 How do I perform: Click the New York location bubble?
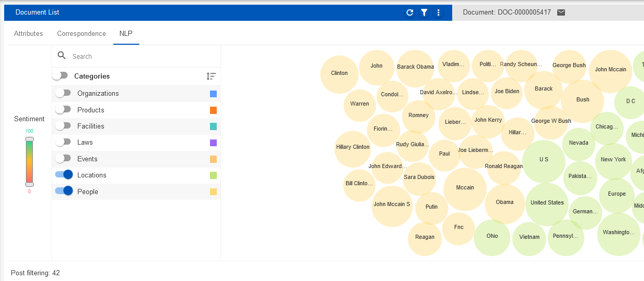pyautogui.click(x=614, y=161)
